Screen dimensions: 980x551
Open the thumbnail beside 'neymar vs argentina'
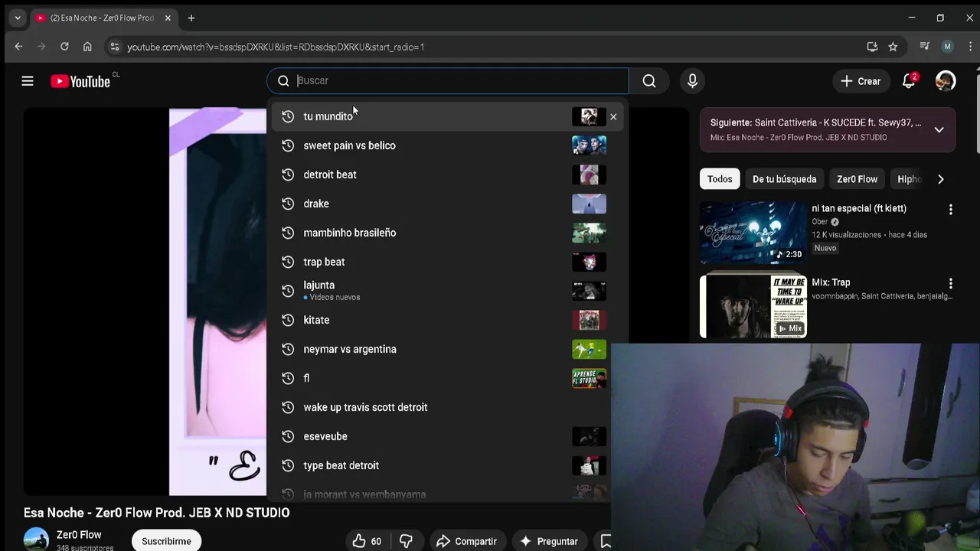click(589, 349)
